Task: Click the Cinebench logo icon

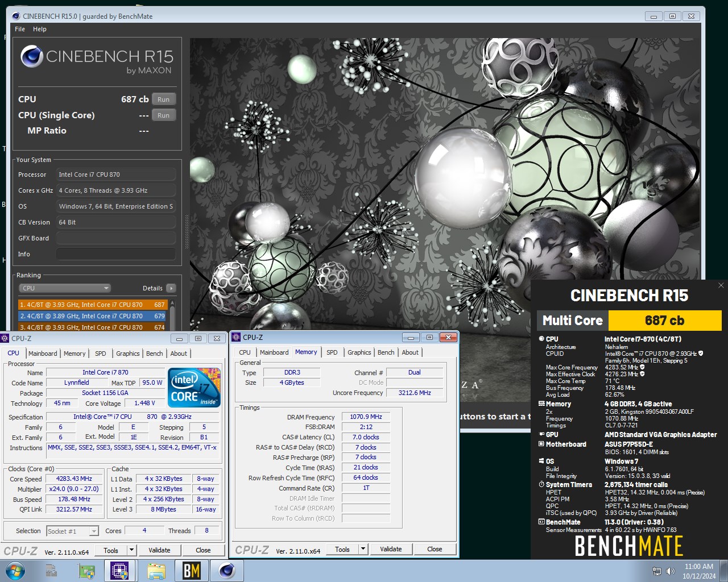Action: click(32, 57)
